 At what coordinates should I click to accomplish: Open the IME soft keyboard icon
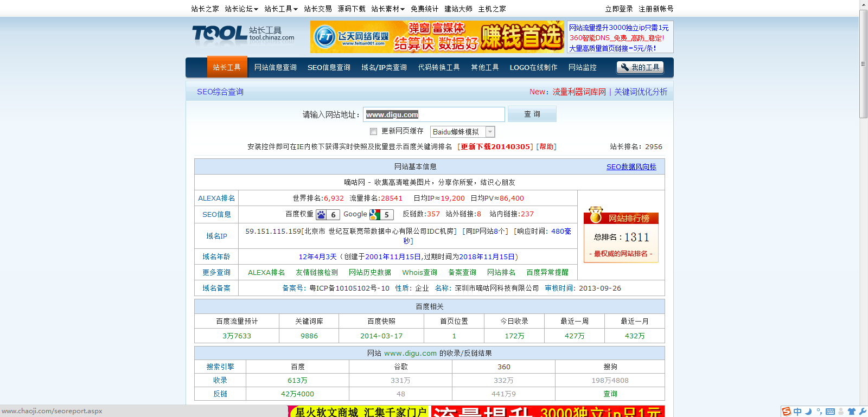(x=830, y=412)
